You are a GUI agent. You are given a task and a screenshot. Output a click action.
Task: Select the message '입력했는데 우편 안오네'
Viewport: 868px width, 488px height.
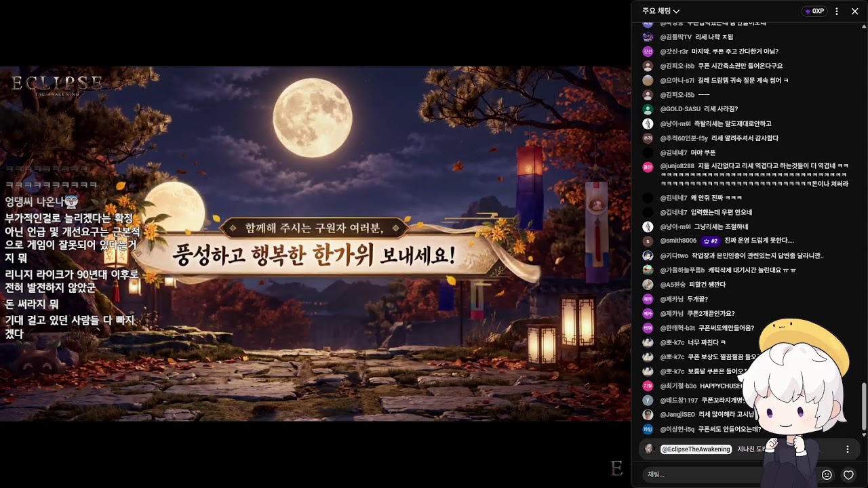point(722,212)
